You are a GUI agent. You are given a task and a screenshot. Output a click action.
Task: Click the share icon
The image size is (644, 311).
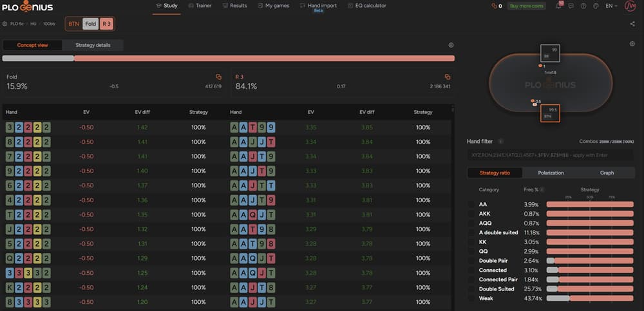point(632,24)
